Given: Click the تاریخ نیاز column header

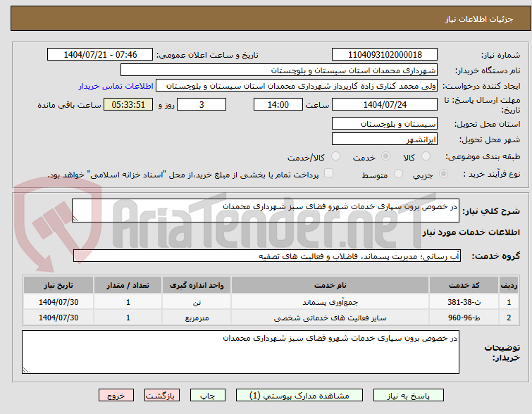Looking at the screenshot, I should click(x=58, y=285).
